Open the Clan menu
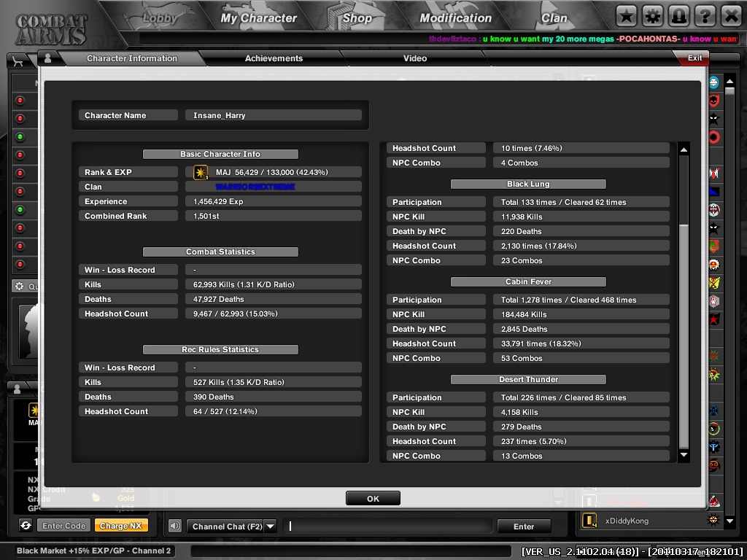This screenshot has height=560, width=747. (554, 18)
